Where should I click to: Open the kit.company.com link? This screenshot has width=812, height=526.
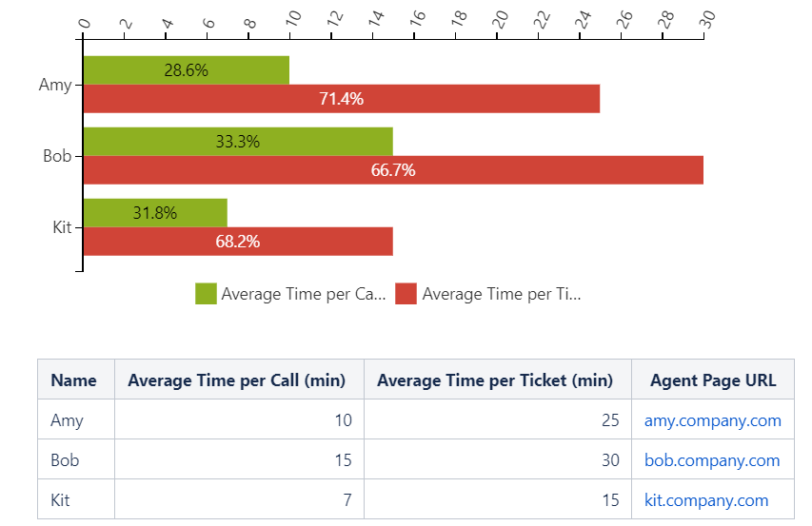705,500
